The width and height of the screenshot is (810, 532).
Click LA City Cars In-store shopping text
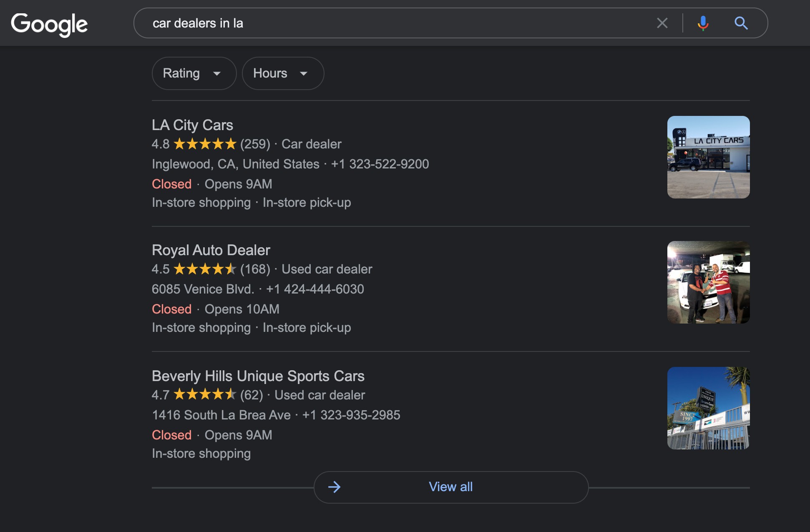(x=201, y=203)
